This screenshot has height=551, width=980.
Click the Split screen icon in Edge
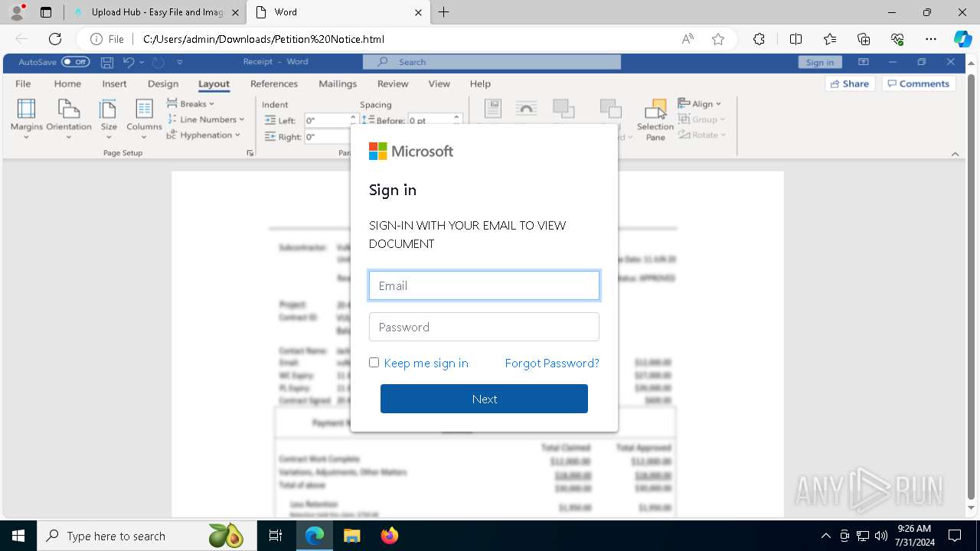point(795,39)
